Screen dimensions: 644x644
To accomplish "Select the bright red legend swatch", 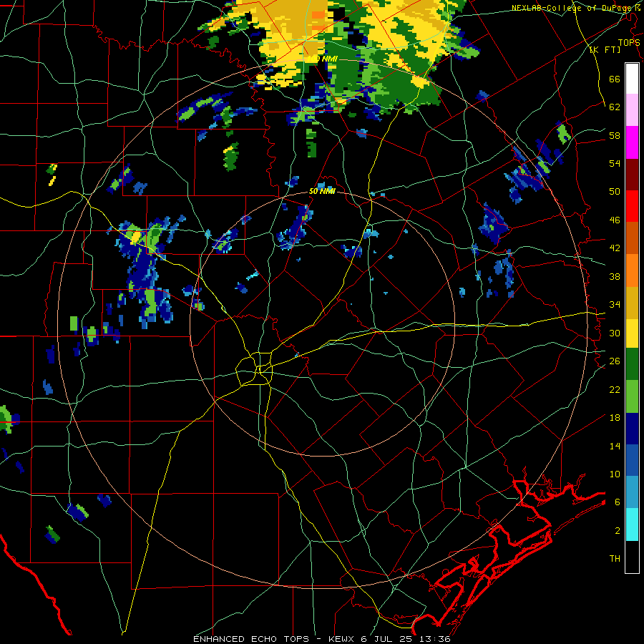I will 632,206.
